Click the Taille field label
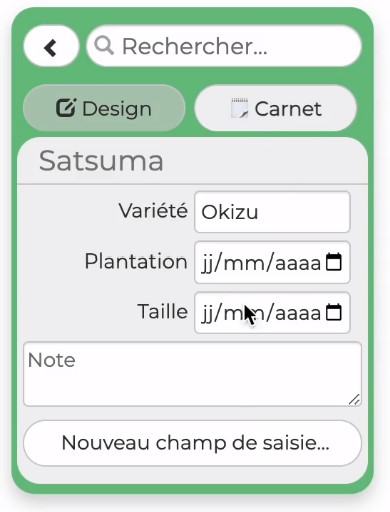Screen dimensions: 390x512 [x=163, y=311]
